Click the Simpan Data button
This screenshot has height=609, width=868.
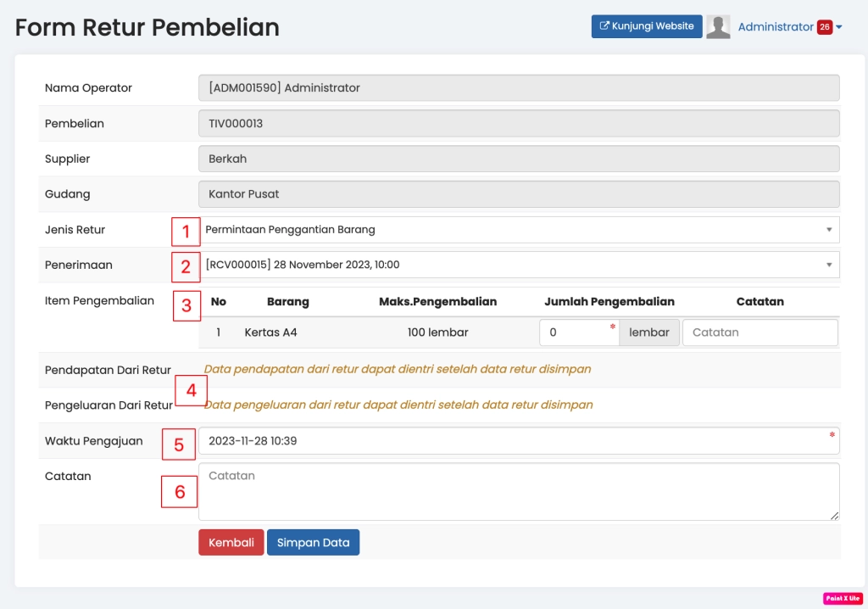313,543
